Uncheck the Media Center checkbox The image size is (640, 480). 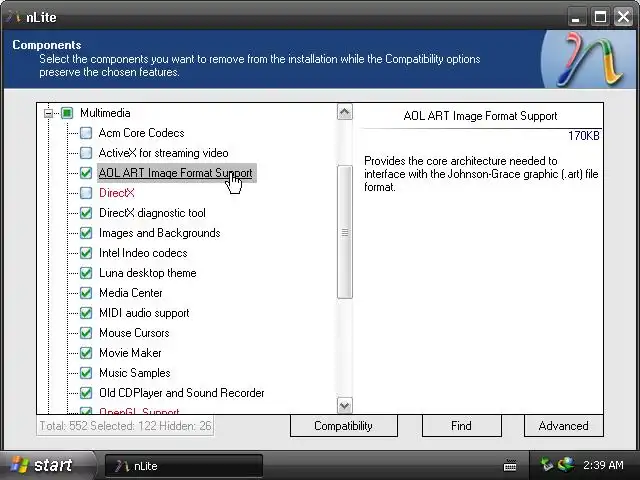pos(86,293)
